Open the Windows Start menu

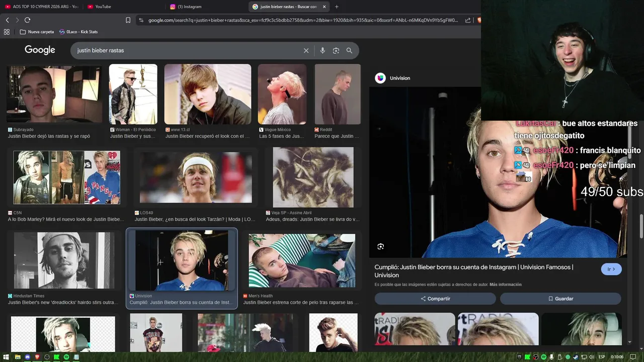5,357
